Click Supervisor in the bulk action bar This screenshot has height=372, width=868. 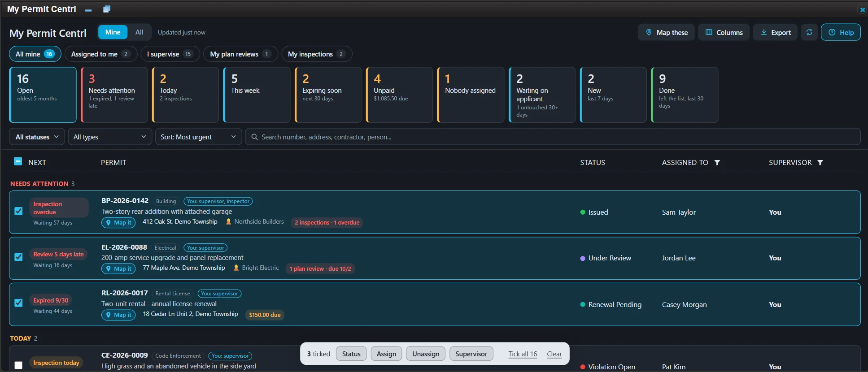coord(471,354)
